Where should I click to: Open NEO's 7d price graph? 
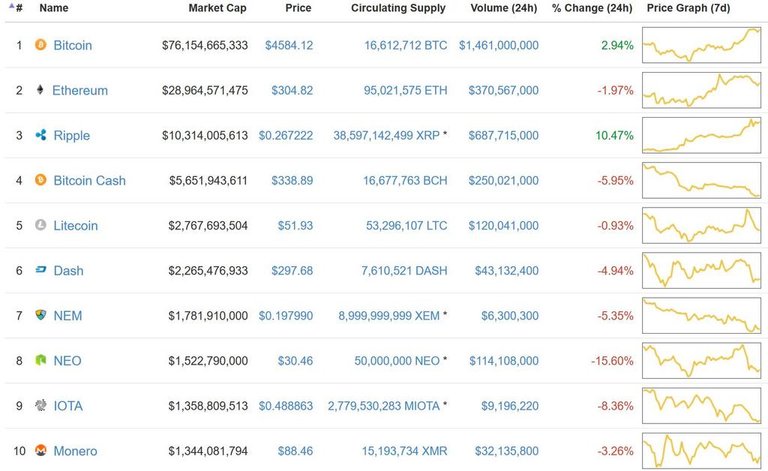coord(701,361)
